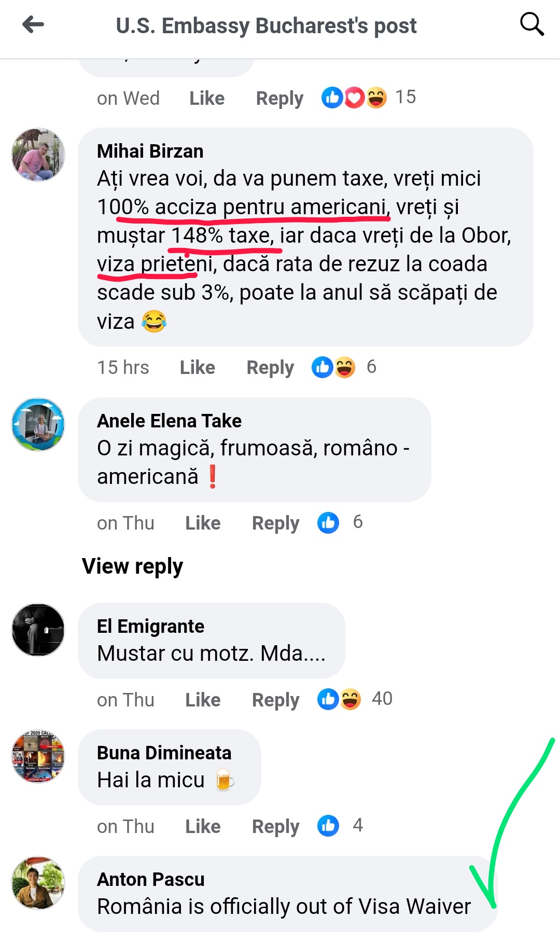Open Buna Dimineata's profile photo
The height and width of the screenshot is (944, 560).
tap(38, 757)
